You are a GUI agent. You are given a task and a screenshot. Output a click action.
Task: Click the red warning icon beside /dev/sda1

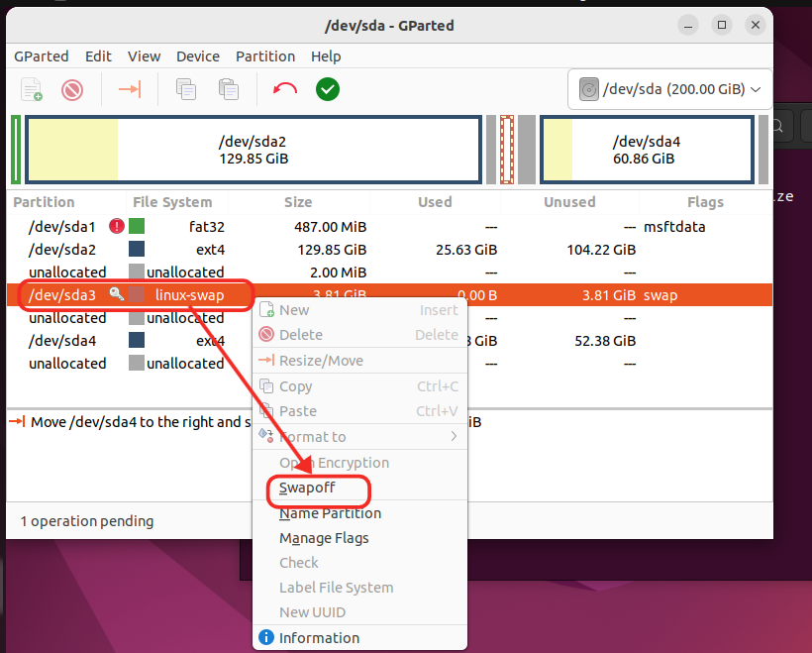pyautogui.click(x=117, y=227)
